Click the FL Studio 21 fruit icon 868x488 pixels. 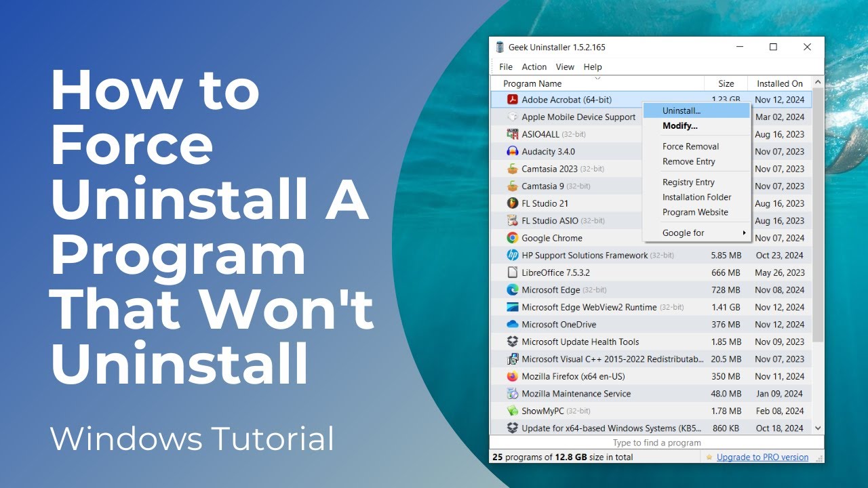[513, 203]
